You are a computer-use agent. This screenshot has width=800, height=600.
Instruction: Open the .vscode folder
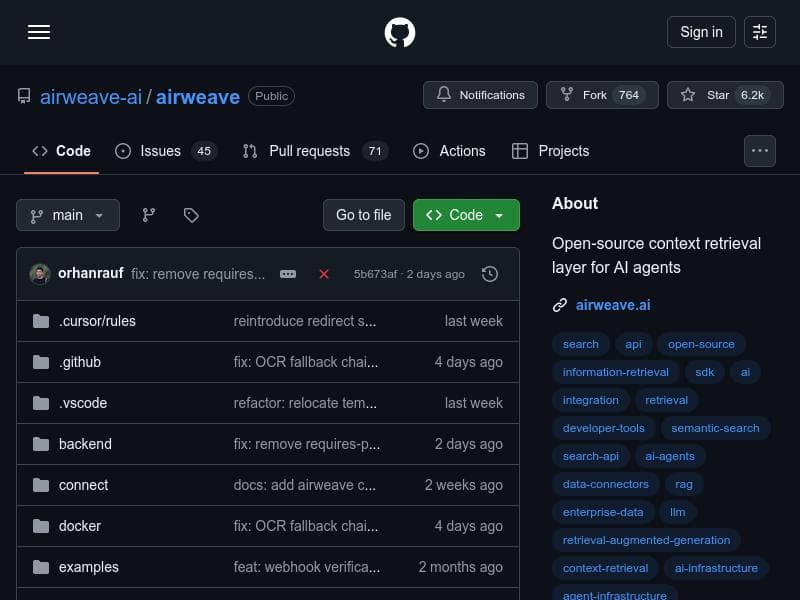click(x=83, y=403)
